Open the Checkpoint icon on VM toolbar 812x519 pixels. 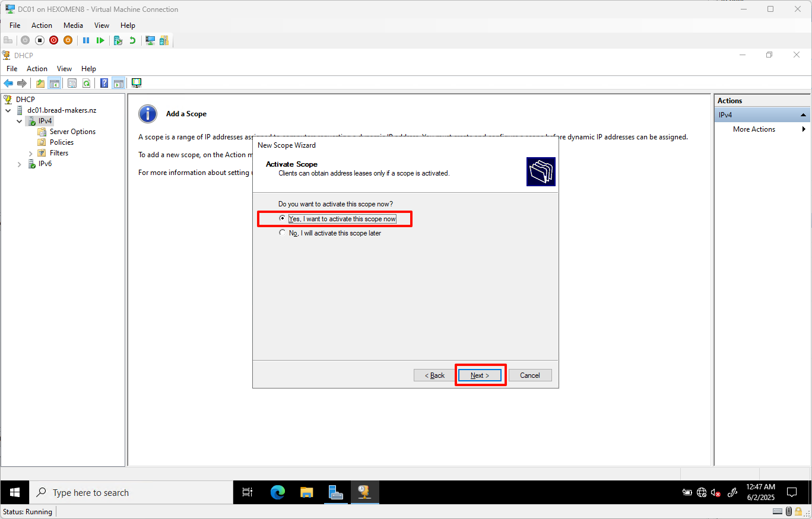click(x=117, y=40)
